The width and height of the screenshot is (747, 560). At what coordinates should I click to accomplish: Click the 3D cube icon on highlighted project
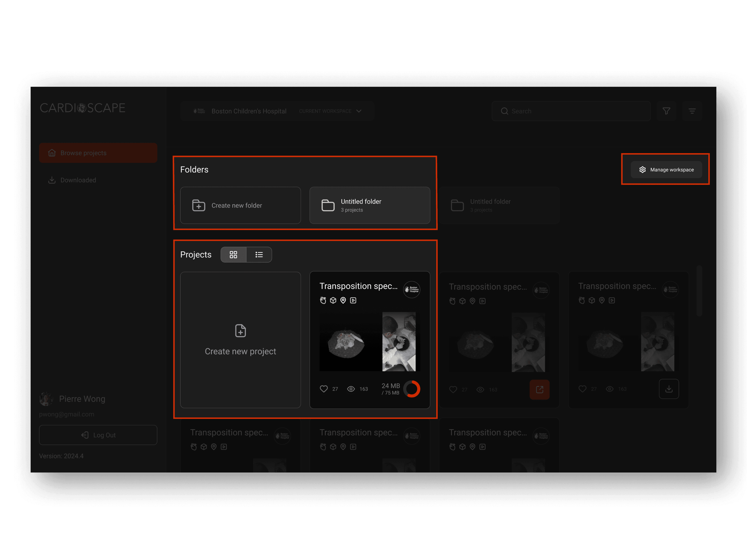333,300
